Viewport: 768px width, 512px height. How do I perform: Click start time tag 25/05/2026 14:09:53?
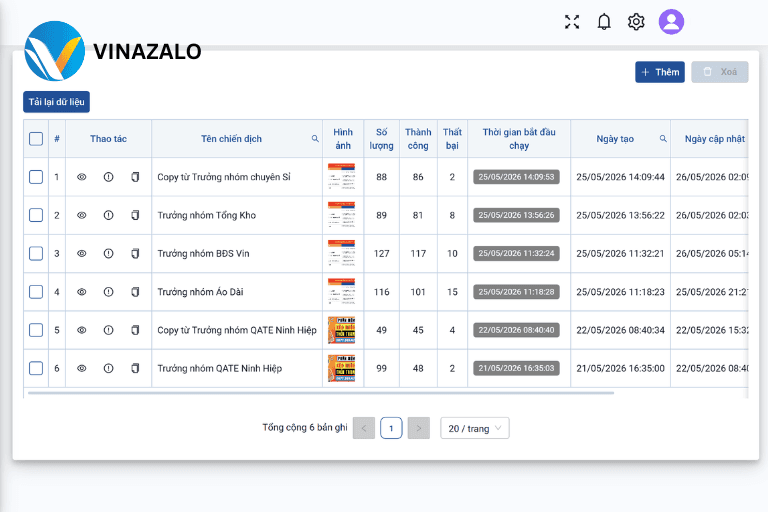[x=516, y=177]
